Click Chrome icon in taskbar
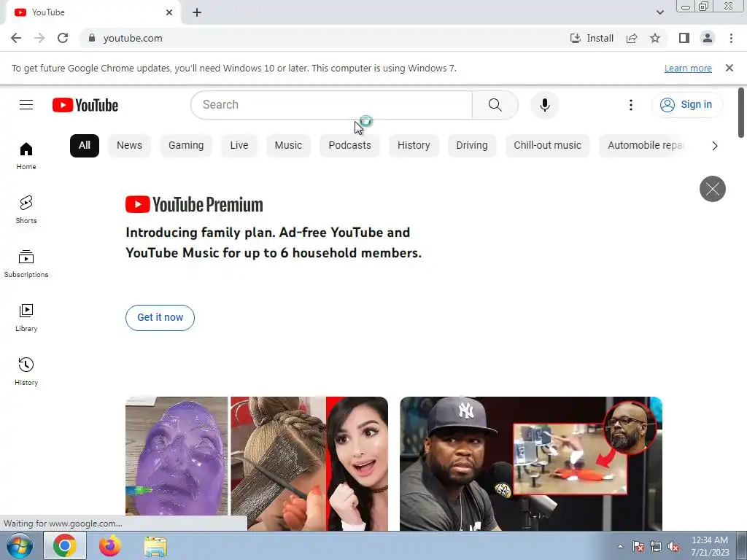 point(65,546)
